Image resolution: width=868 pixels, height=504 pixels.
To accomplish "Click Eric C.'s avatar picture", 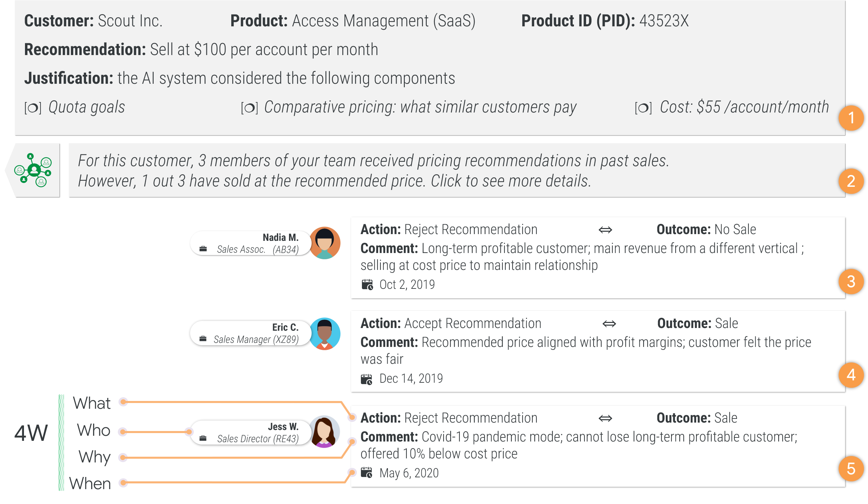I will (324, 333).
